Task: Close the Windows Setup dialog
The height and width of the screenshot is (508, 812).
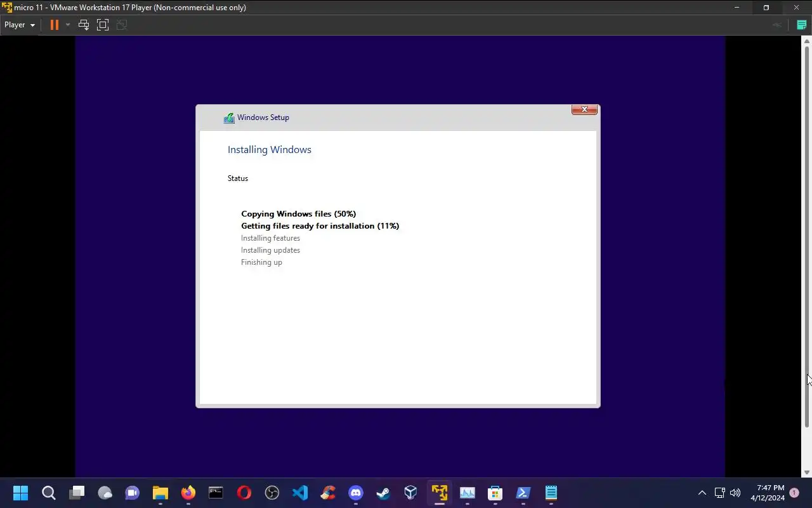Action: (x=584, y=109)
